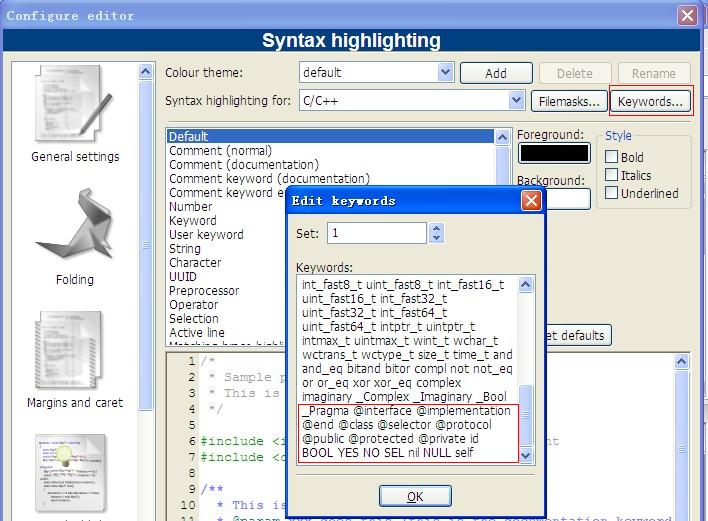Select Character in style list
The height and width of the screenshot is (521, 708).
[x=195, y=262]
